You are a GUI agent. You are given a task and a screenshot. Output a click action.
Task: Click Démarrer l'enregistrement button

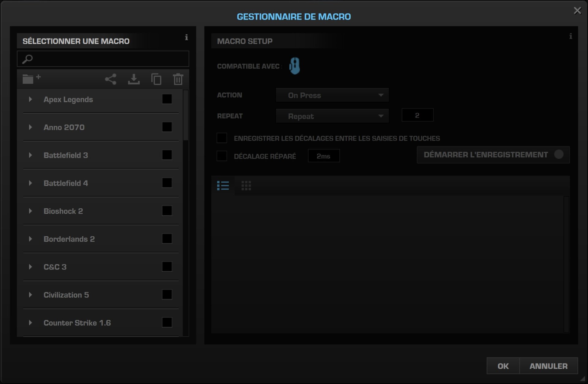(x=493, y=155)
